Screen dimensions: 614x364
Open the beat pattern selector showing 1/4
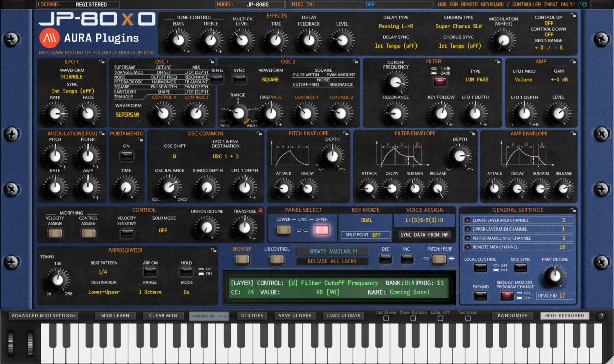[x=103, y=272]
